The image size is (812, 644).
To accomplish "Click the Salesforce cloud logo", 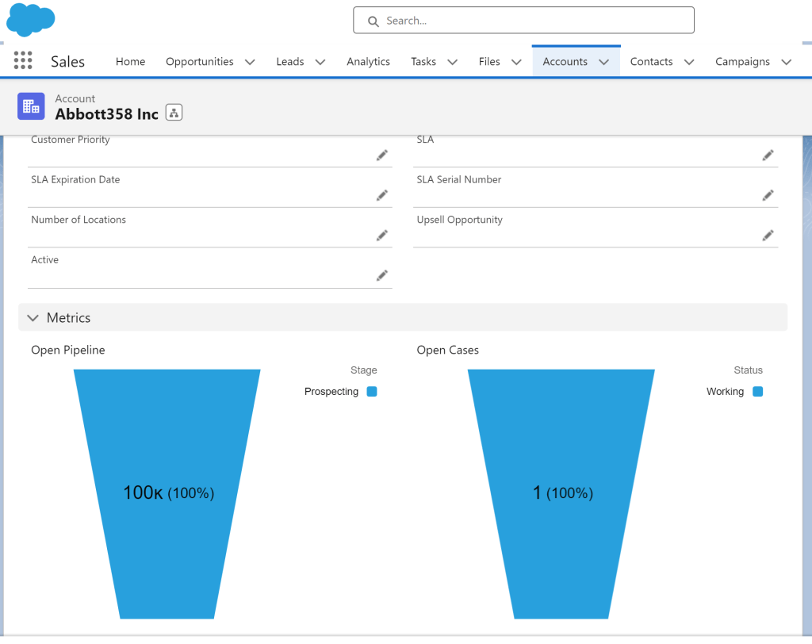I will click(x=31, y=20).
